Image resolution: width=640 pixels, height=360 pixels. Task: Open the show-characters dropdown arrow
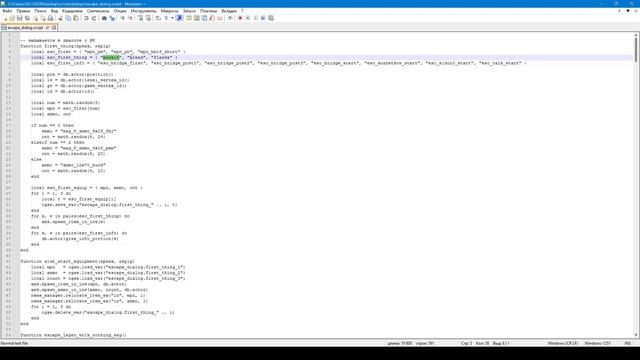(172, 18)
